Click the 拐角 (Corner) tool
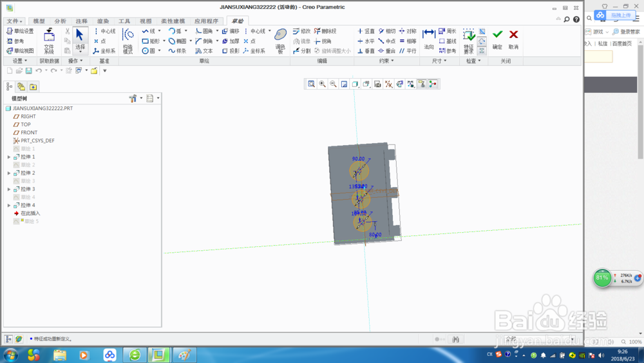Screen dimensions: 644x363 323,41
